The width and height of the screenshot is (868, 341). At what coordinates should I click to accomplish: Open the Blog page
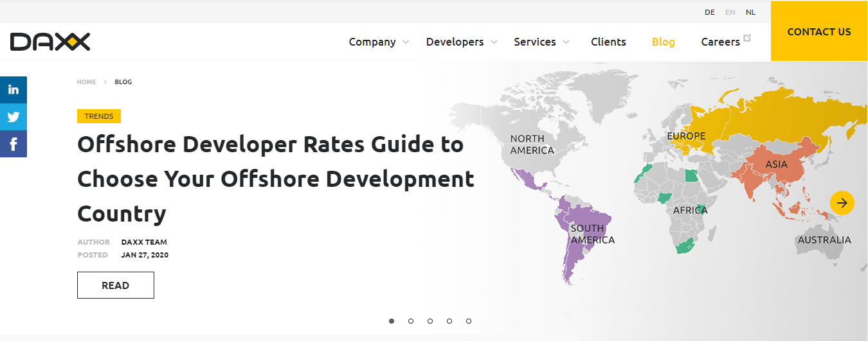point(663,42)
